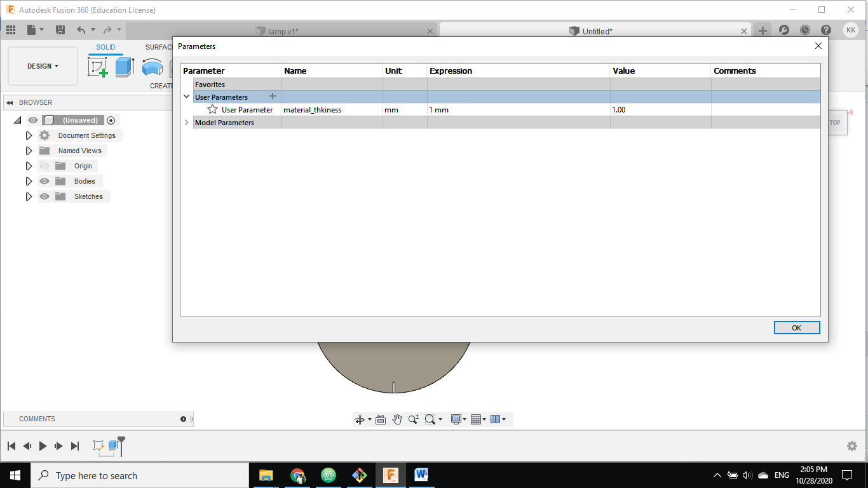Add a user parameter with plus icon
Viewport: 868px width, 488px height.
tap(273, 97)
